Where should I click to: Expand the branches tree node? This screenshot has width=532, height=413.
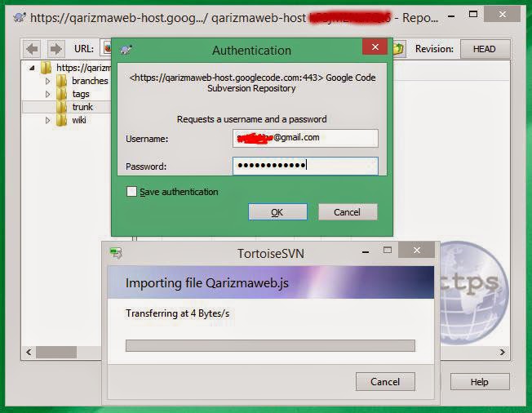pos(48,81)
